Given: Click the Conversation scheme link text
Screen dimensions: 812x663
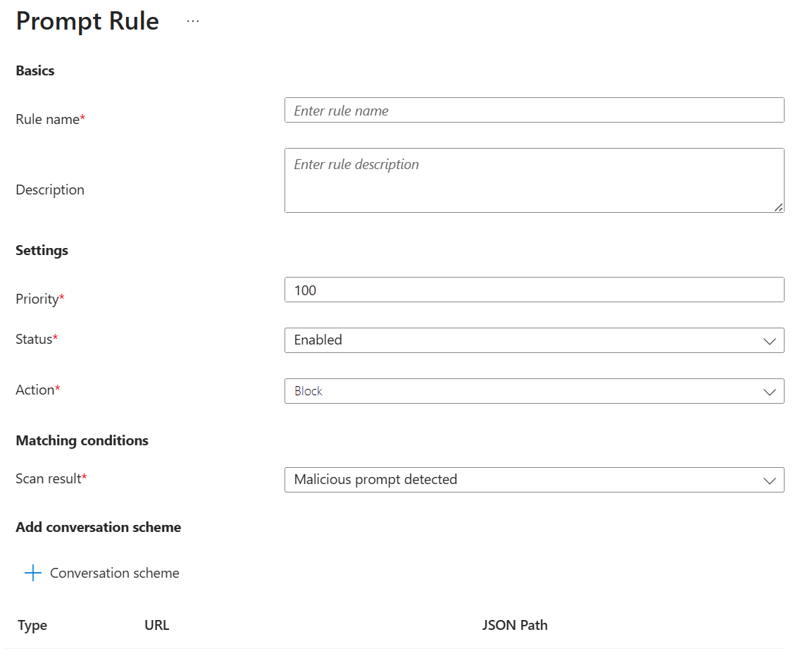Looking at the screenshot, I should click(115, 573).
